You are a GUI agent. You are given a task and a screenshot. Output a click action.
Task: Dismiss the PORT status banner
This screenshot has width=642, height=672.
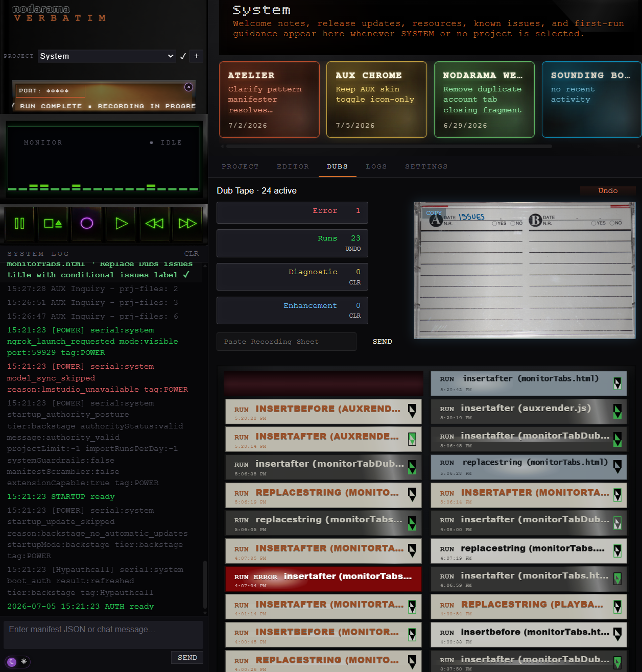click(x=188, y=87)
